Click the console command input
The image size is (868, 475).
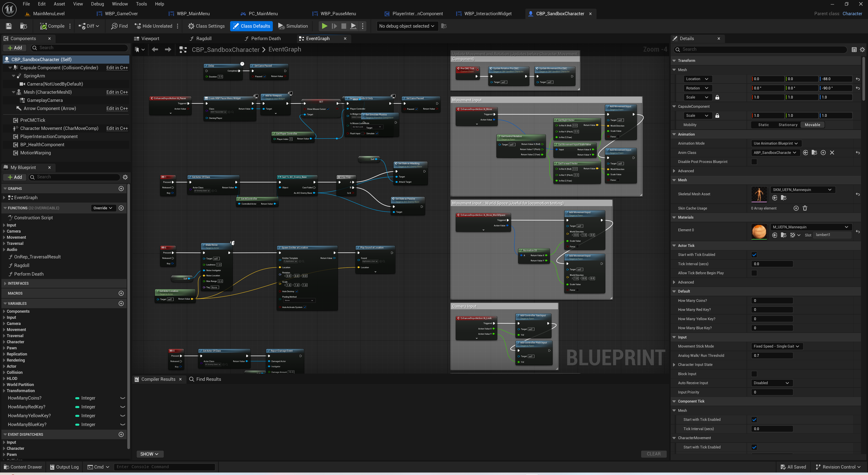coord(164,467)
